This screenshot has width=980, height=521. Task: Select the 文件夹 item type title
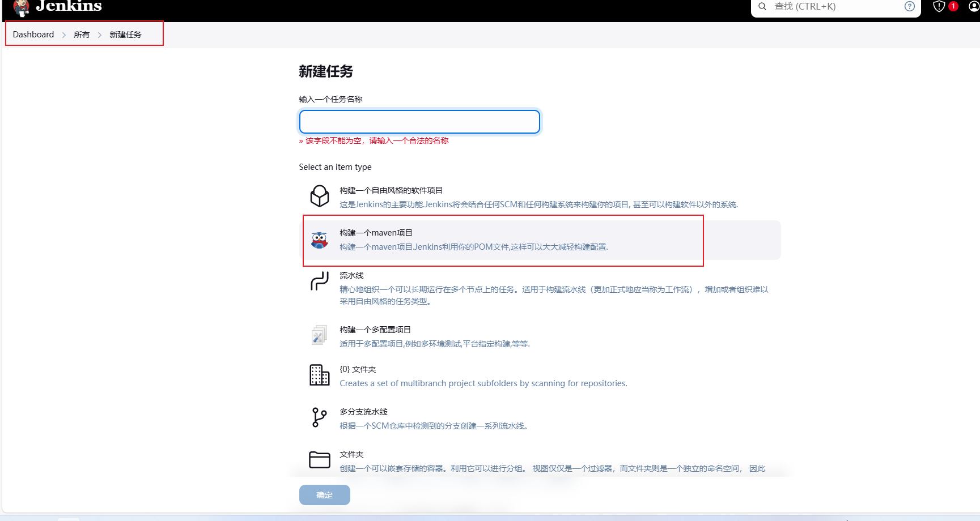point(351,454)
